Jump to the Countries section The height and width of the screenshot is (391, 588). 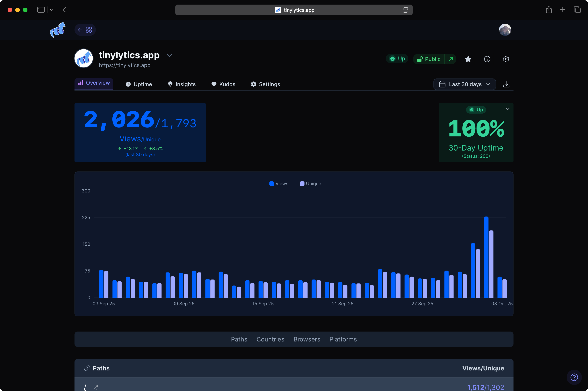coord(270,339)
